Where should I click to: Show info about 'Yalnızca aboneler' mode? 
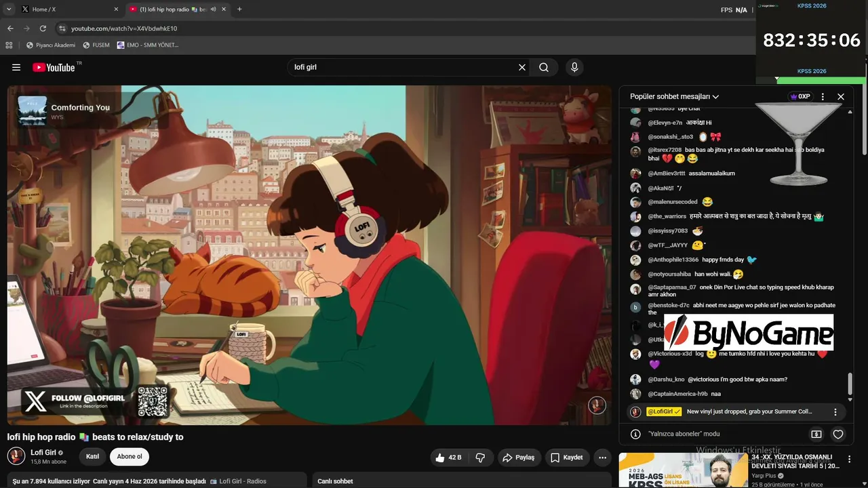(x=635, y=434)
